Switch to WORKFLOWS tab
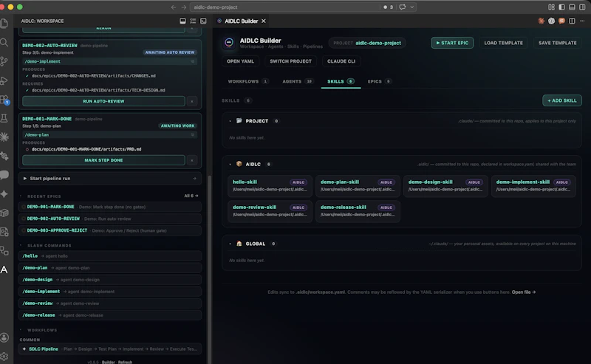Viewport: 591px width, 364px height. [248, 81]
